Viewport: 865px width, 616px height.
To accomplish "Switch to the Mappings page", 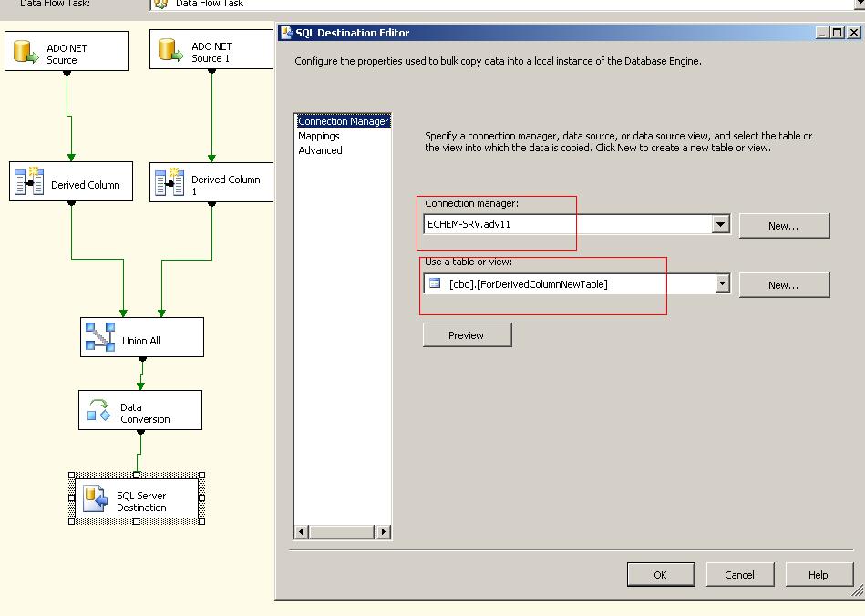I will 321,135.
